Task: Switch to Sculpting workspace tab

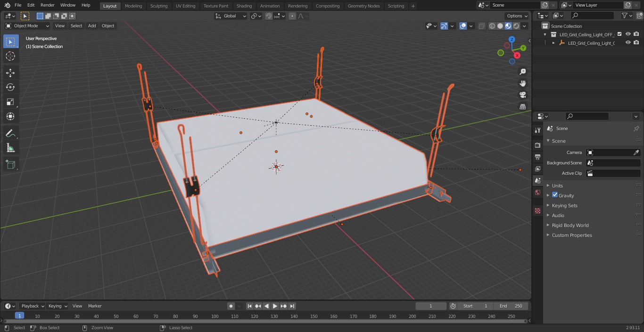Action: (159, 6)
